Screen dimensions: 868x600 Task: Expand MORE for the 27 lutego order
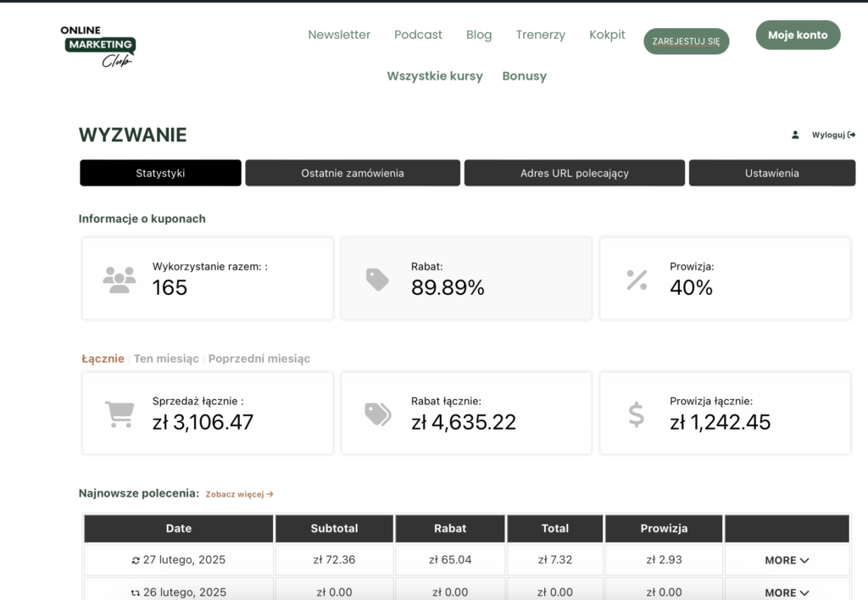point(787,560)
